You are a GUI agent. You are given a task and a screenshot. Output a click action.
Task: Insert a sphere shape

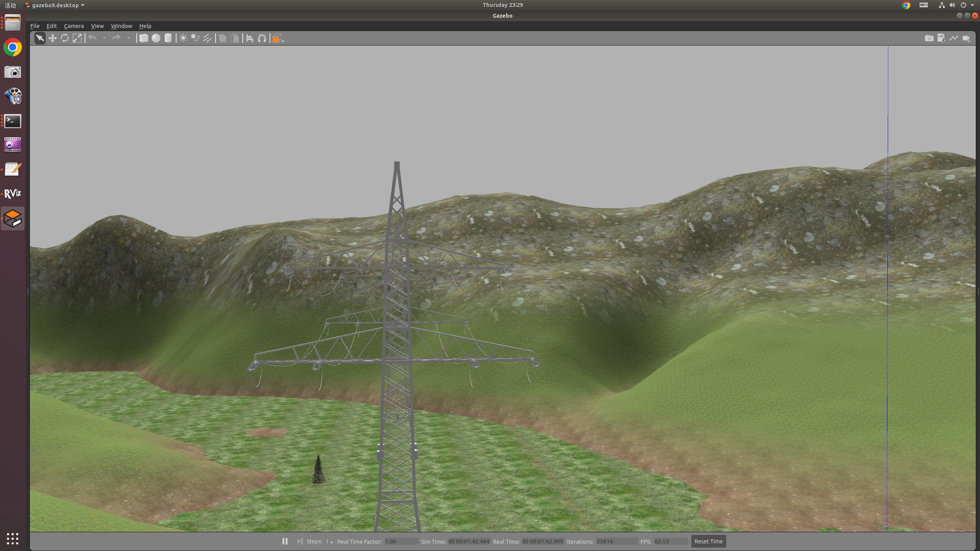click(156, 38)
